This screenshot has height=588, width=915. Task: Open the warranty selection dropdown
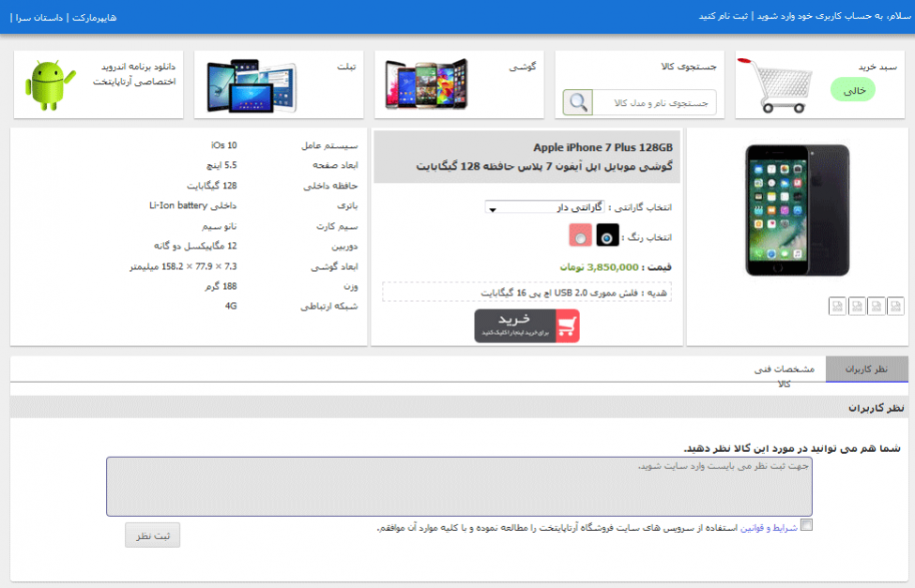click(544, 207)
